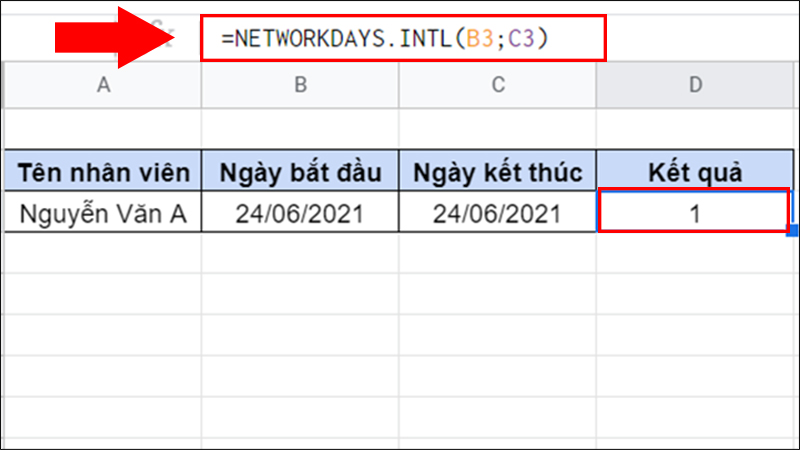Click the empty cell below Nguyễn Văn A
Screen dimensions: 800x450
click(x=102, y=254)
